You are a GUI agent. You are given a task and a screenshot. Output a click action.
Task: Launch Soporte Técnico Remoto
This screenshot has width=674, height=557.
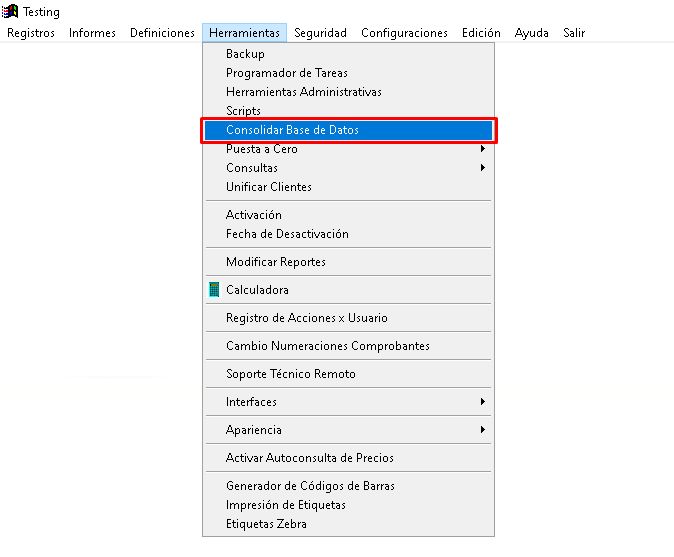pos(290,374)
